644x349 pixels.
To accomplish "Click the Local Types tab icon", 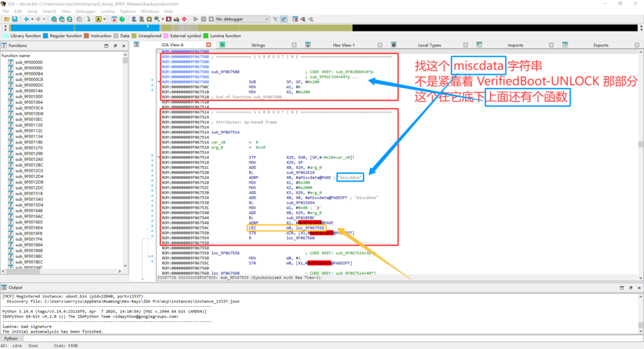I will [x=394, y=45].
